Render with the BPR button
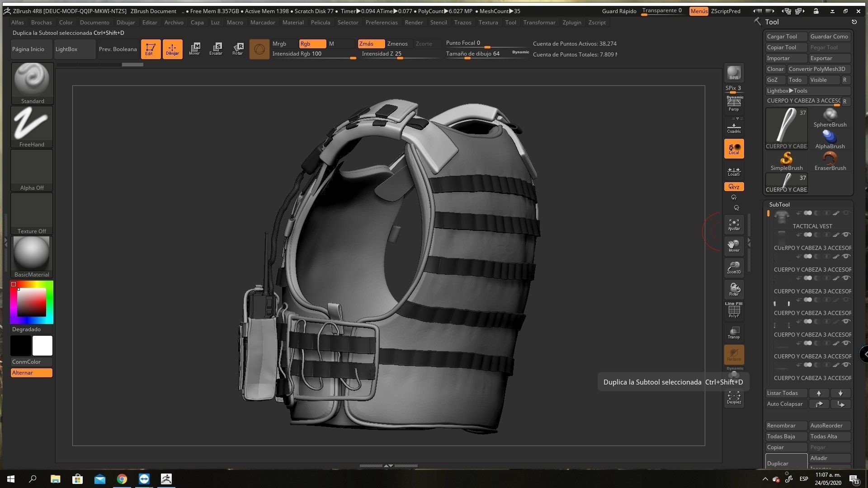This screenshot has width=868, height=488. point(734,72)
